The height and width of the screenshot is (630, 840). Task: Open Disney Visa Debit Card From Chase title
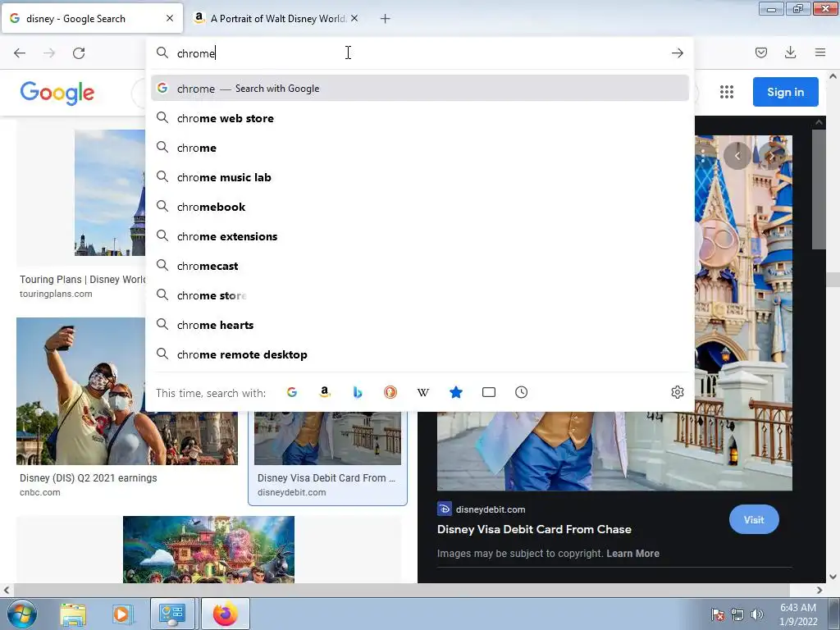[534, 529]
